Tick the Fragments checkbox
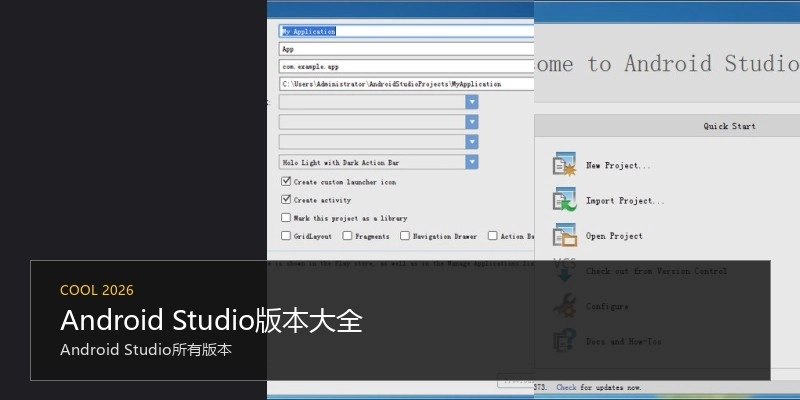This screenshot has height=400, width=800. 347,236
